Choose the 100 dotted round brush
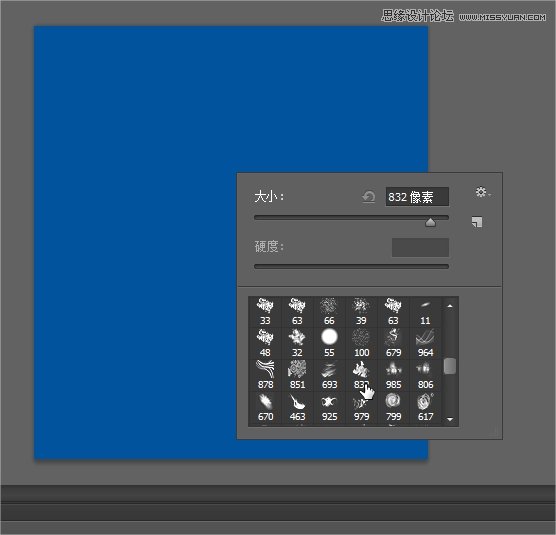Screen dimensions: 556x535 [361, 344]
